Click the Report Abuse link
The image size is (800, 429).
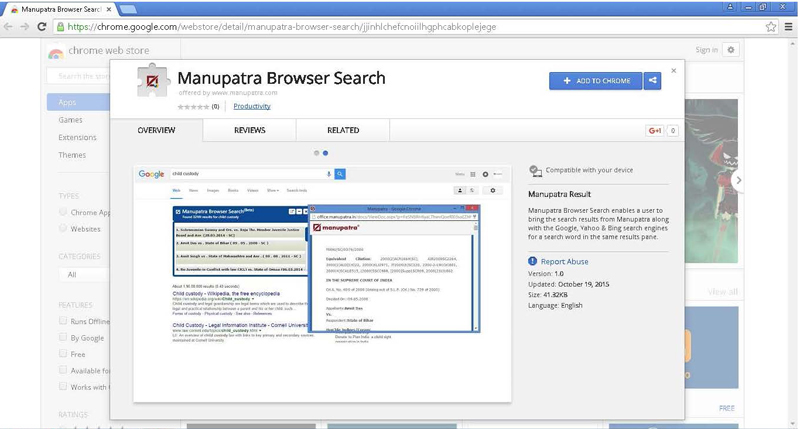pyautogui.click(x=564, y=261)
